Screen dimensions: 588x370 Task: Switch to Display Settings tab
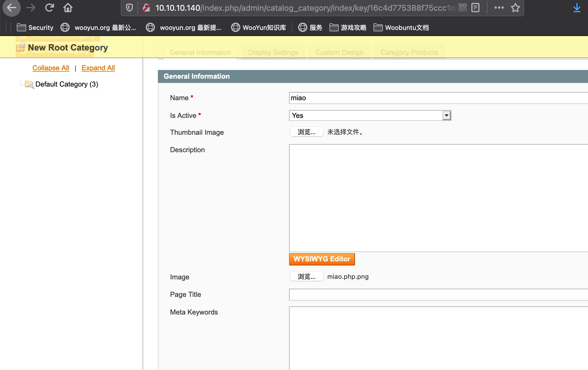click(273, 53)
